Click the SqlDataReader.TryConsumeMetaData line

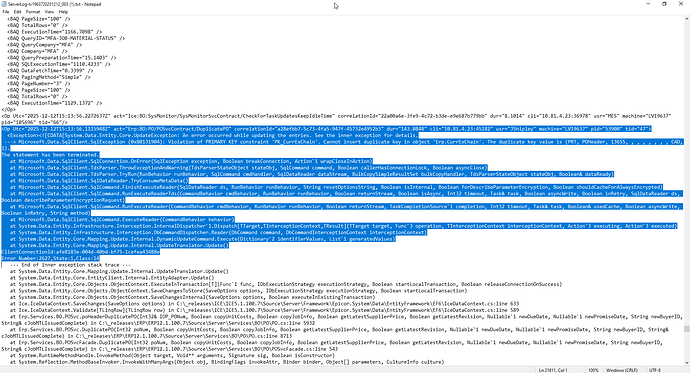point(99,181)
